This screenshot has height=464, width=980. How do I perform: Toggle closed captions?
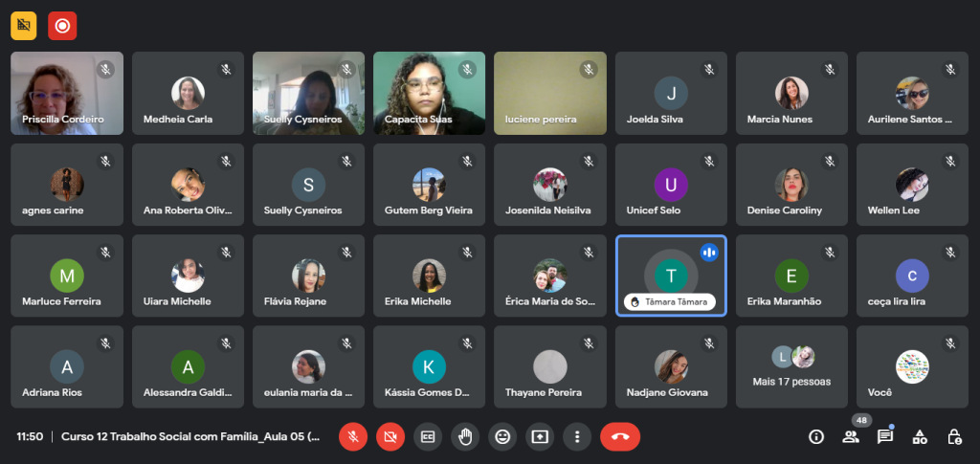click(x=428, y=436)
